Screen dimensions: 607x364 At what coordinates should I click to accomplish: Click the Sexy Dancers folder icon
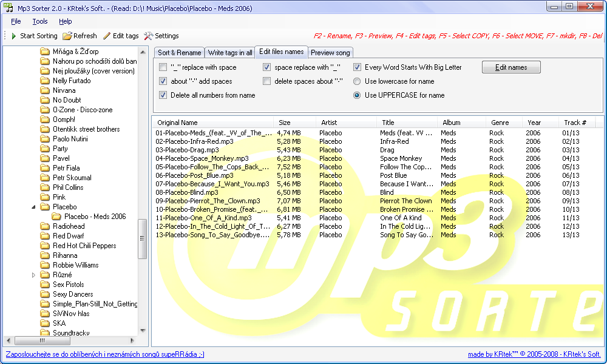(x=45, y=294)
